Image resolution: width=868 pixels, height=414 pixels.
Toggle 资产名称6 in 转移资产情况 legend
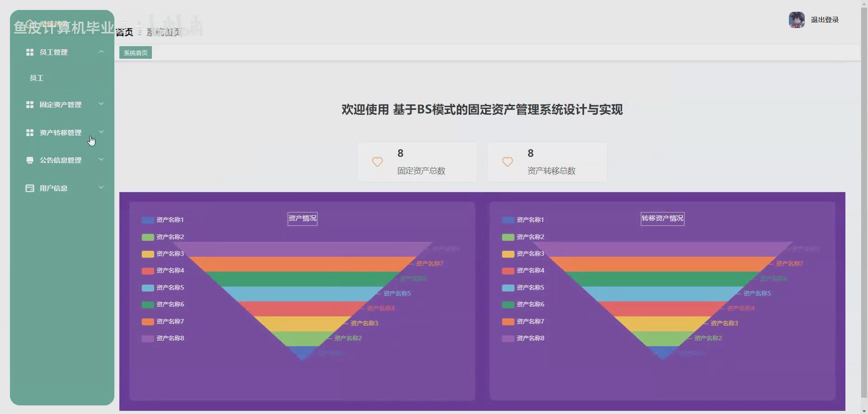pyautogui.click(x=523, y=305)
